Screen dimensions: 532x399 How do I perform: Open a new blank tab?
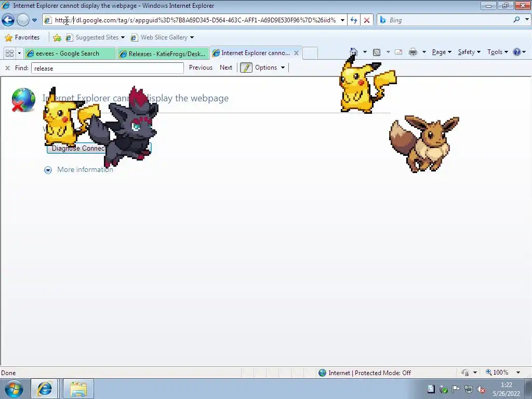[x=310, y=54]
